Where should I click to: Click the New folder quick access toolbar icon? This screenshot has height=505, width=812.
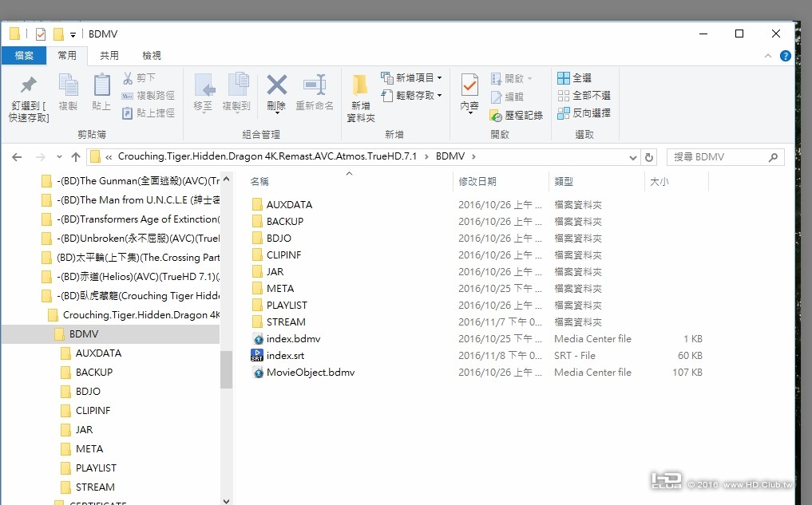58,34
